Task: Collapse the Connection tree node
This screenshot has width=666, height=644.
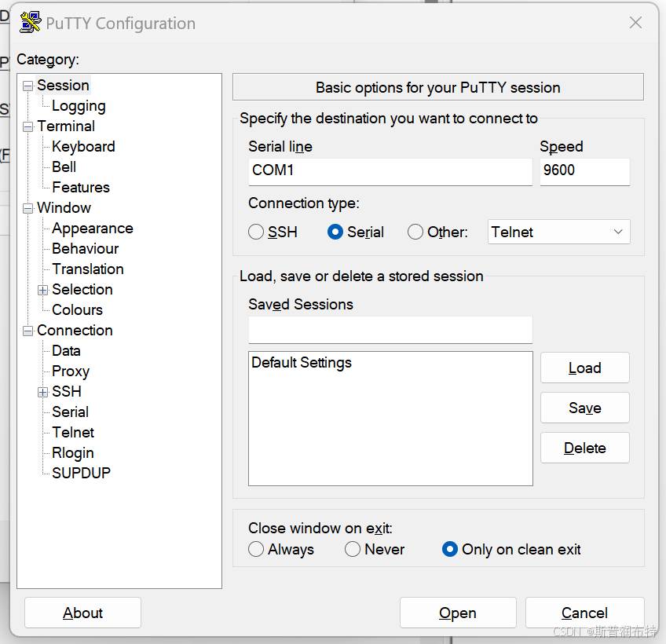Action: pos(27,331)
